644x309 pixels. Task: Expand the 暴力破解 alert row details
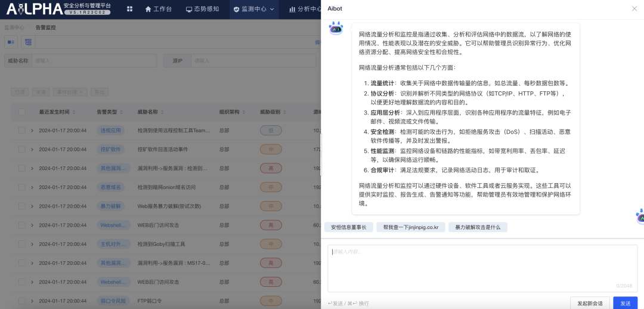pyautogui.click(x=32, y=206)
